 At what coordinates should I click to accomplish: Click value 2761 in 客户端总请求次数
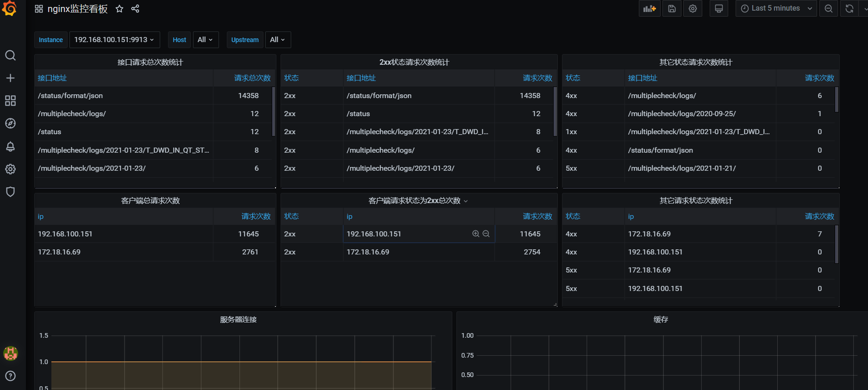coord(250,252)
